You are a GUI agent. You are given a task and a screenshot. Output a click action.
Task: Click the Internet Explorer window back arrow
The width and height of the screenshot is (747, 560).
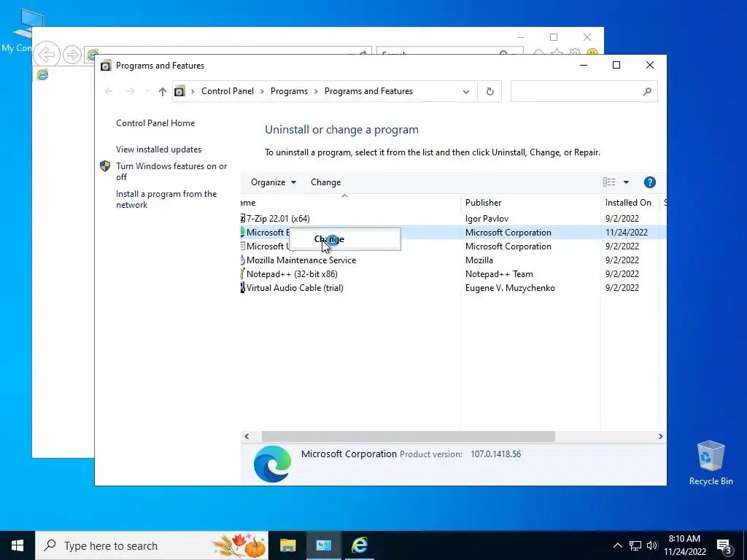point(47,54)
